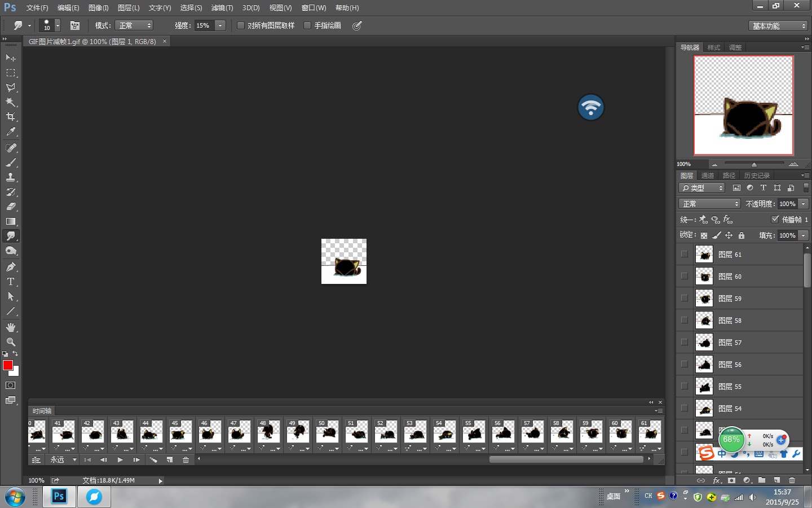This screenshot has width=812, height=508.
Task: Open the 窗口(W) menu
Action: (x=314, y=8)
